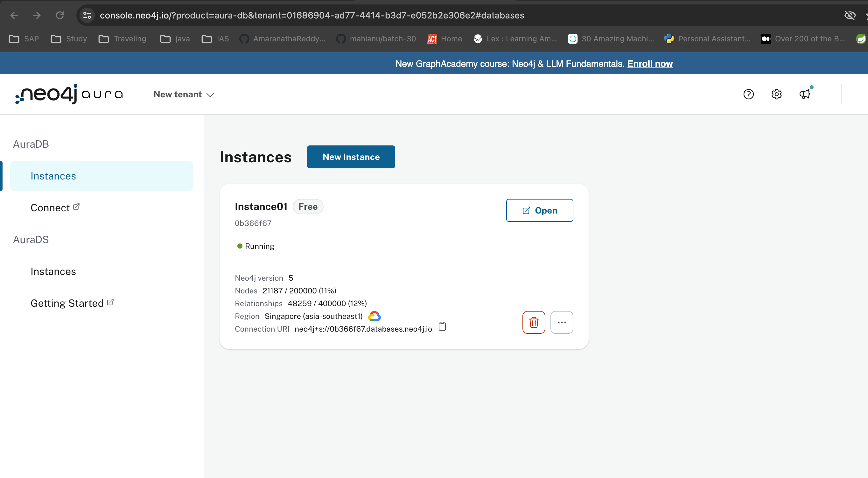This screenshot has height=478, width=868.
Task: Open Lex : Learning Am... bookmark
Action: [x=515, y=39]
